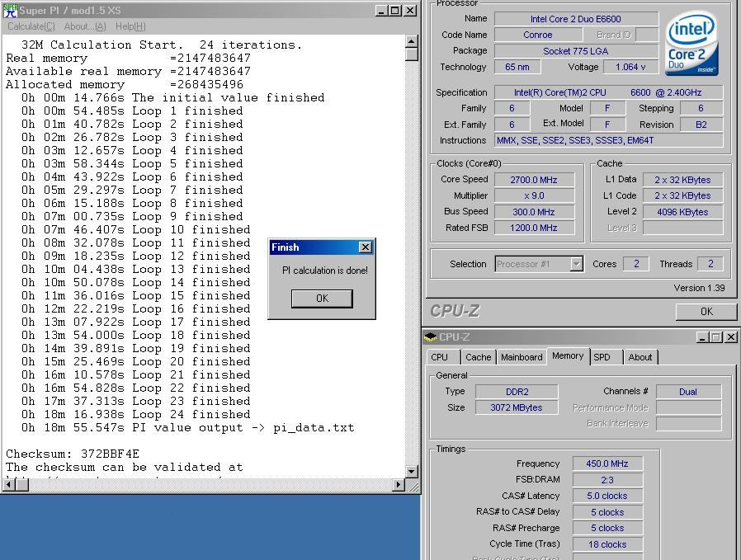This screenshot has width=741, height=560.
Task: Click the processor Name field Intel Core 2 Duo E6600
Action: [x=576, y=19]
